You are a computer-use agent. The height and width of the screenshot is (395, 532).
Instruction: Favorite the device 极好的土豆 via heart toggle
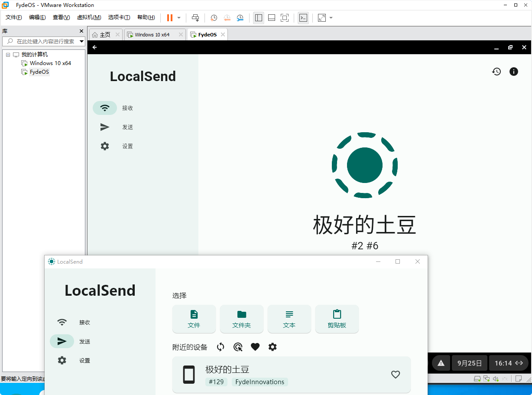396,375
